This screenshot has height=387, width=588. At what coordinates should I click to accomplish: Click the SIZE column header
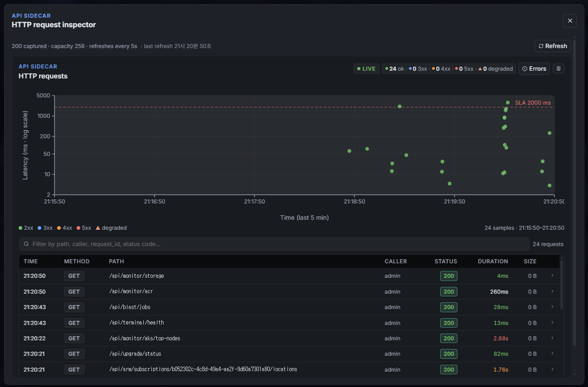[x=530, y=261]
